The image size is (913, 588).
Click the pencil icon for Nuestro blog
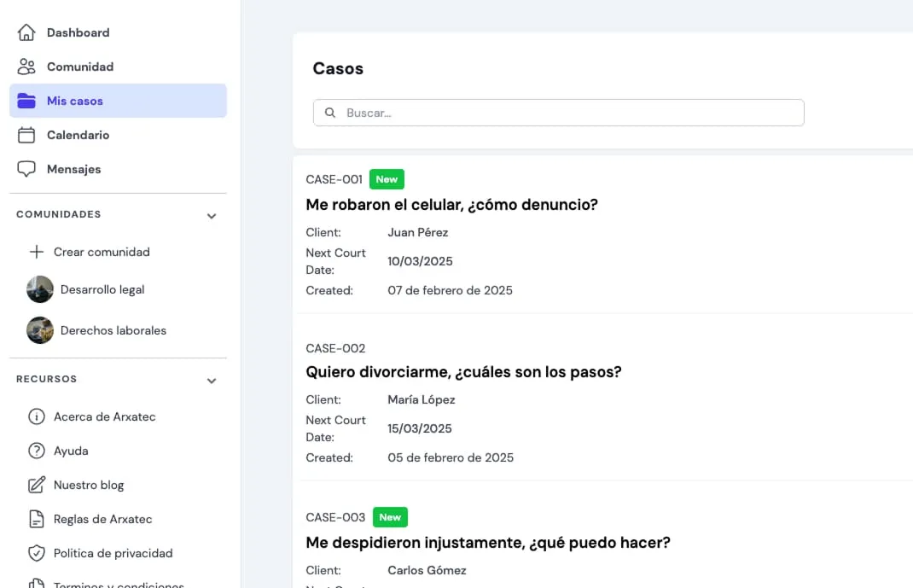(36, 485)
